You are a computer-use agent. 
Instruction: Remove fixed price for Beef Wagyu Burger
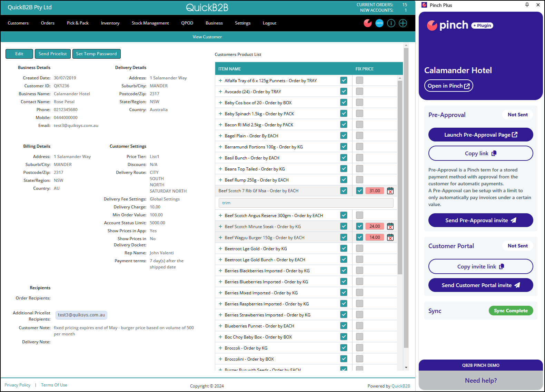390,237
